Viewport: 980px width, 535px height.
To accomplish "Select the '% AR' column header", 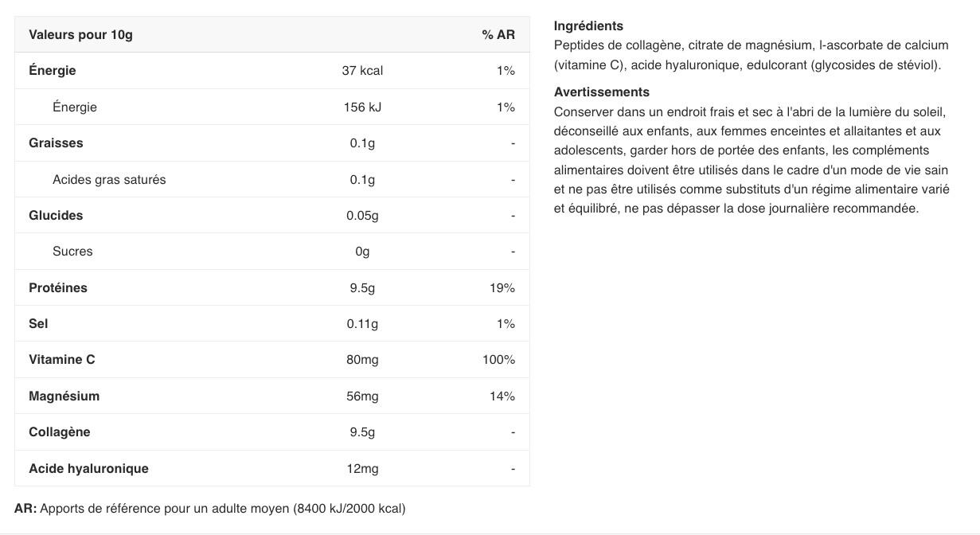I will pos(498,34).
